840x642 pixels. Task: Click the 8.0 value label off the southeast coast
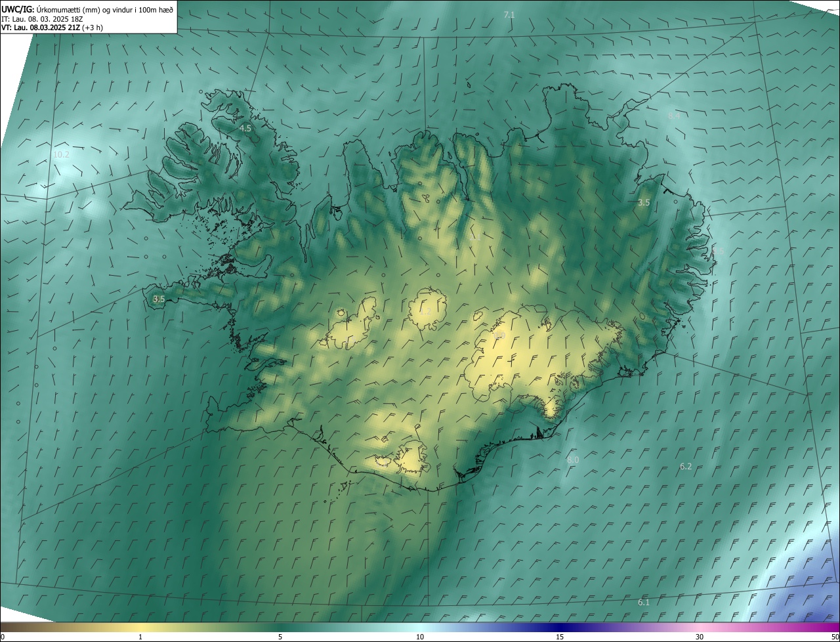[x=573, y=460]
